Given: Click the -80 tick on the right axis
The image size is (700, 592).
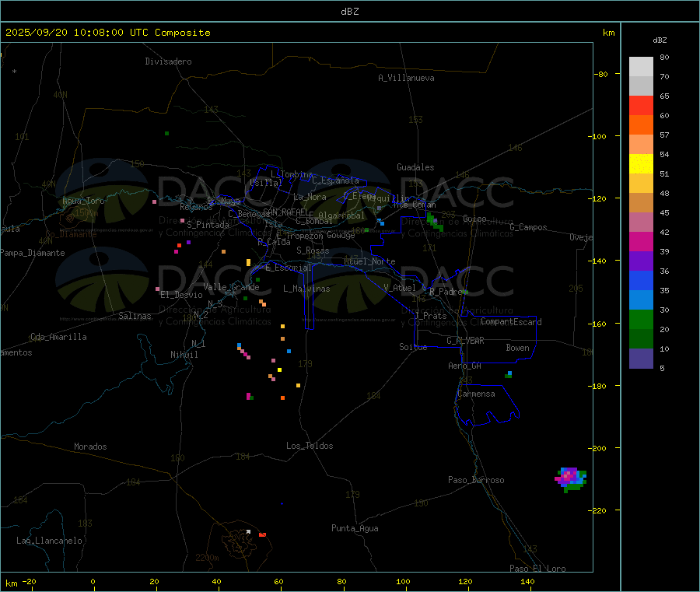Looking at the screenshot, I should point(601,74).
